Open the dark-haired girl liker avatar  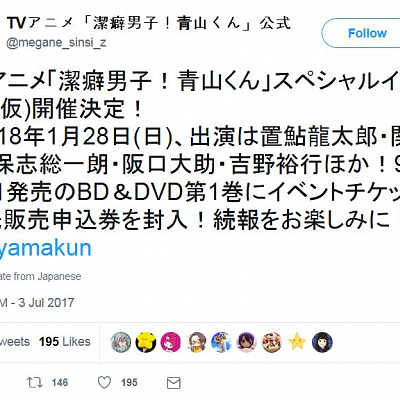tap(322, 342)
